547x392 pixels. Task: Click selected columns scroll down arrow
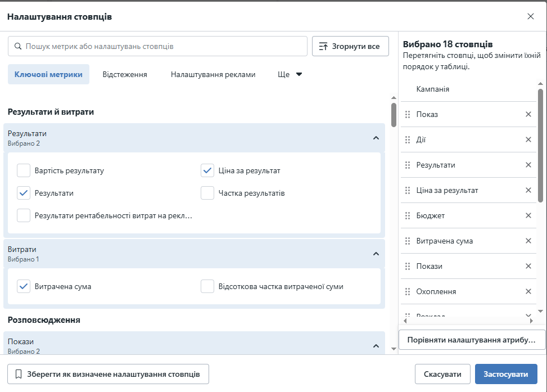[540, 311]
